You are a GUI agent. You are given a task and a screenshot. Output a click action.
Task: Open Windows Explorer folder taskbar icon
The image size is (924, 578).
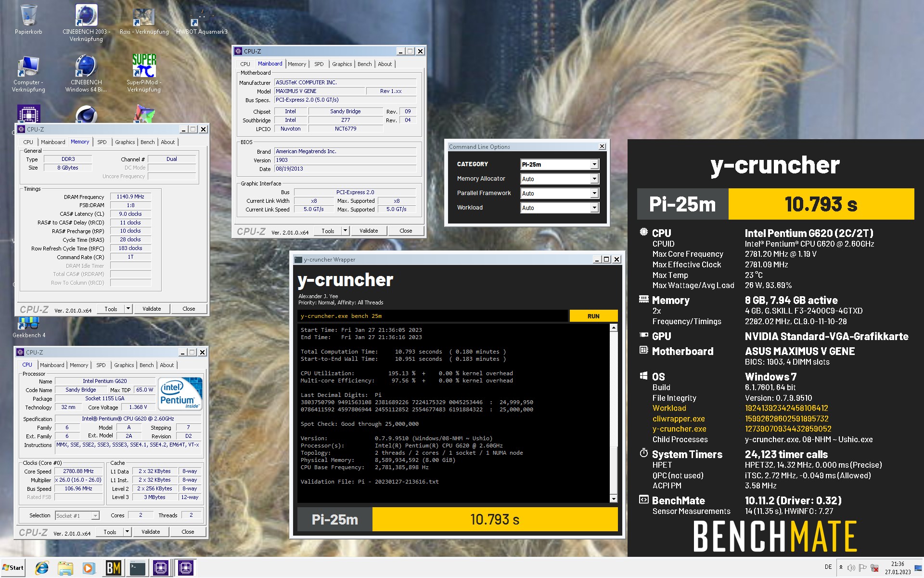65,568
